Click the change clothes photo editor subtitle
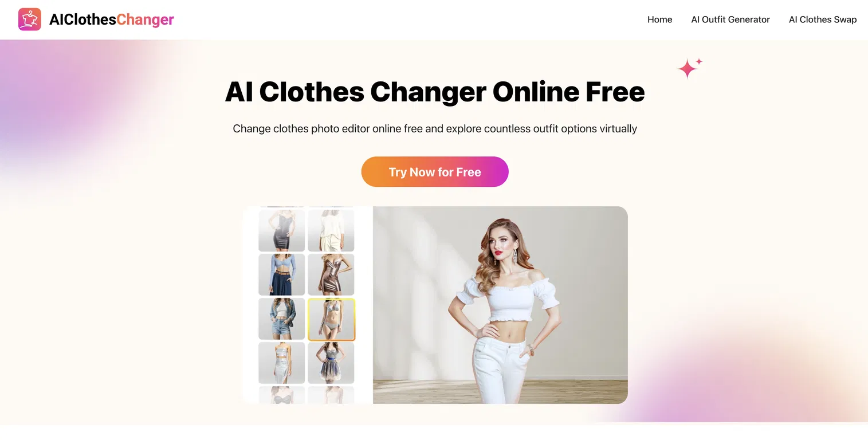 435,128
